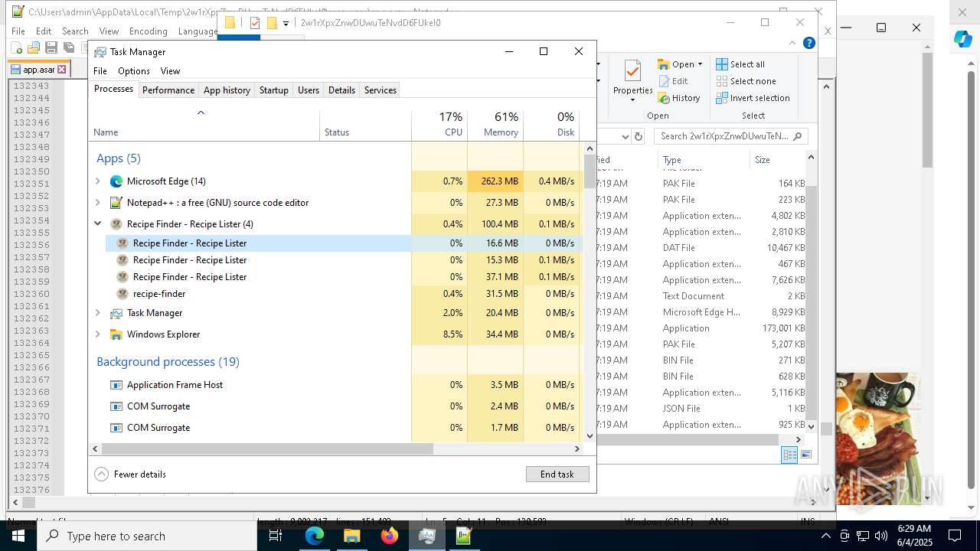Click the Microsoft Edge process icon

click(116, 181)
